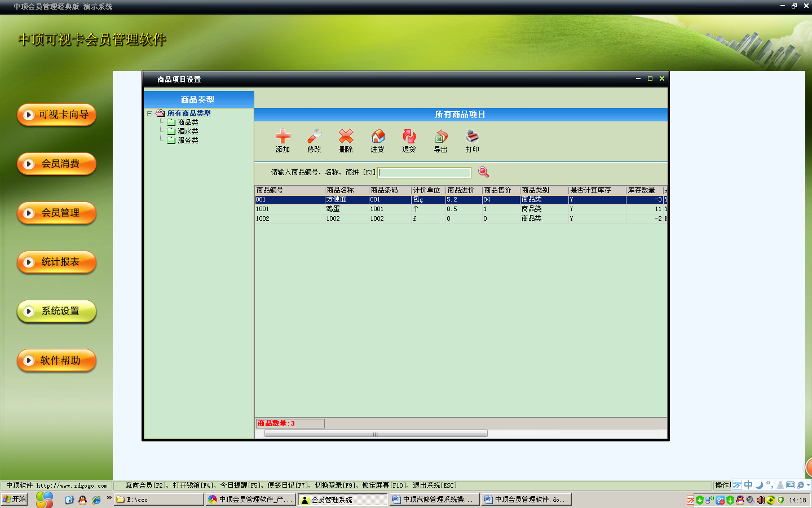
Task: Click the 删除 (Delete) icon
Action: click(x=346, y=141)
